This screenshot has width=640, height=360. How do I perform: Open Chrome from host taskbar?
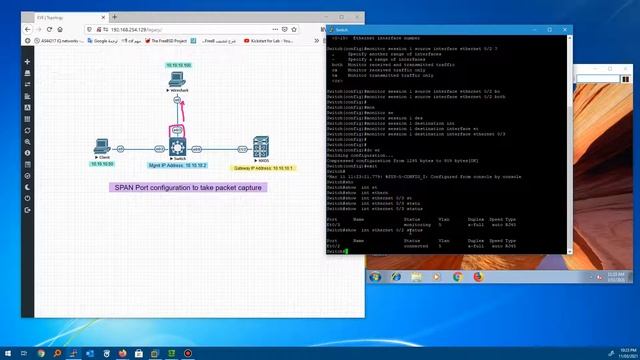click(x=41, y=353)
